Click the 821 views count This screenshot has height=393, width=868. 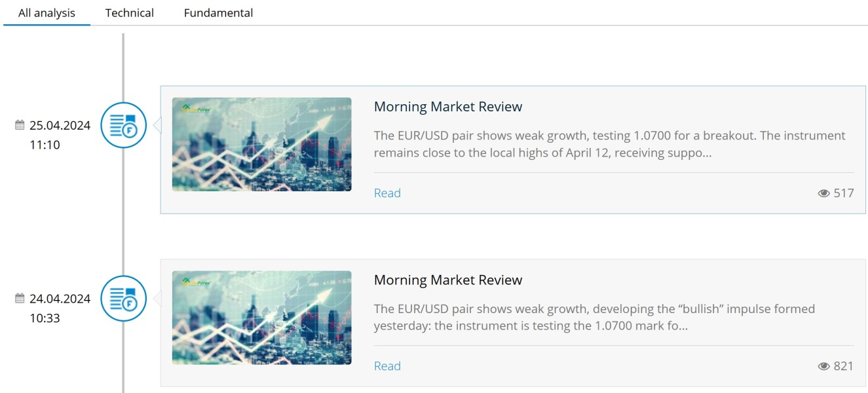point(844,366)
